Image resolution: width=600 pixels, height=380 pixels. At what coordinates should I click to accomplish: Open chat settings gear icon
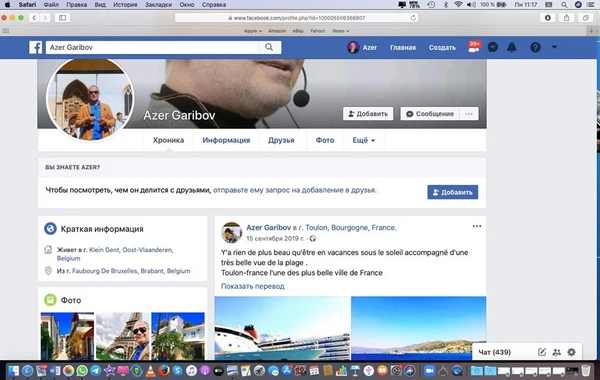pyautogui.click(x=571, y=352)
